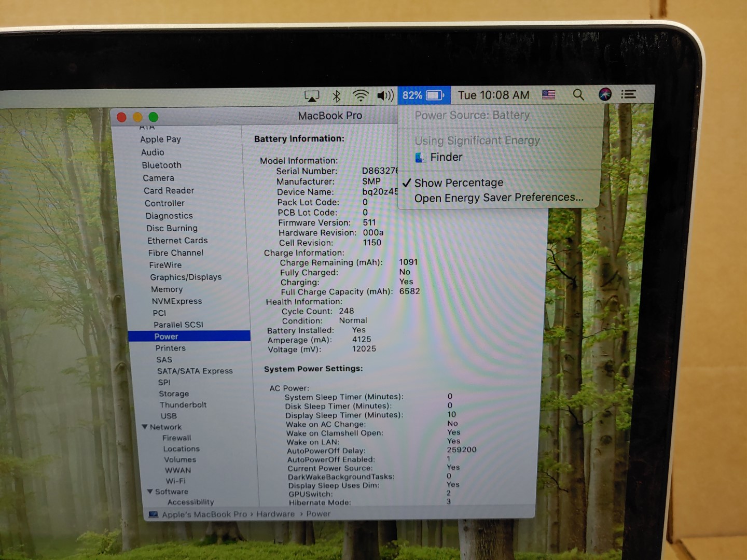Launch Siri from the menu bar
The width and height of the screenshot is (747, 560).
point(605,94)
